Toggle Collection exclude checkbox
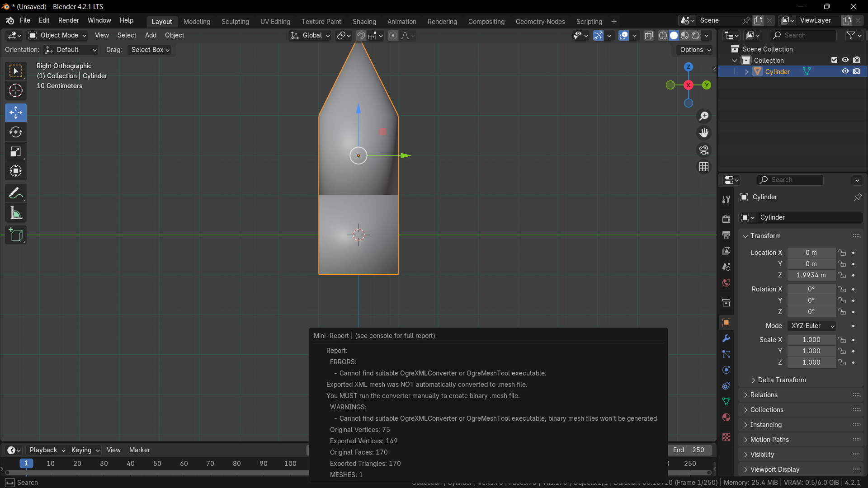This screenshot has width=868, height=488. coord(834,60)
